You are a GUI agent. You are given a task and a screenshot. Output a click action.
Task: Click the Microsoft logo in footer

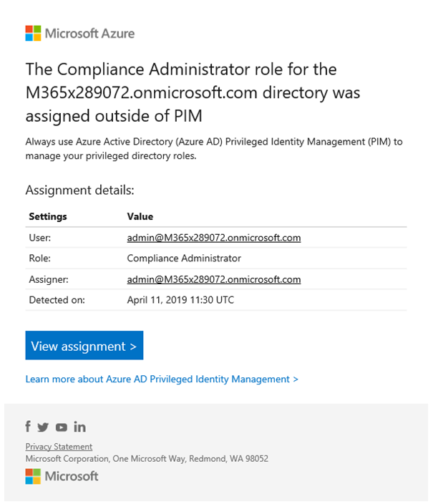click(x=62, y=476)
